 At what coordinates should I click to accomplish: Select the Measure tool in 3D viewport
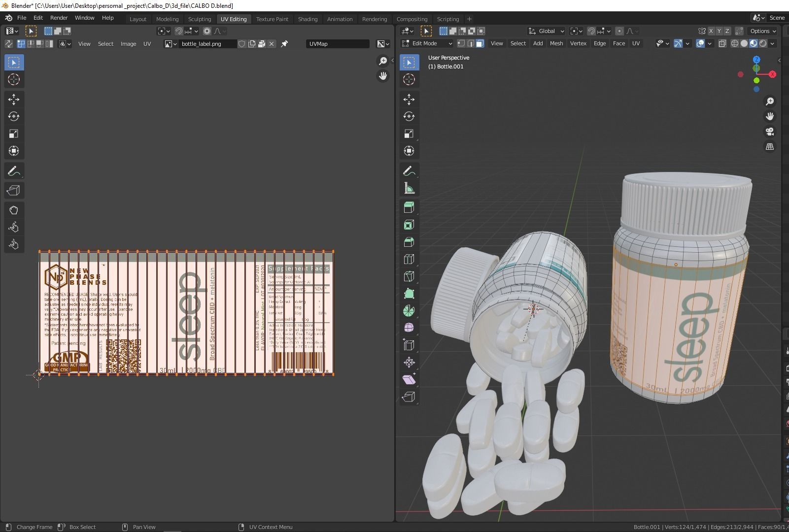coord(409,188)
